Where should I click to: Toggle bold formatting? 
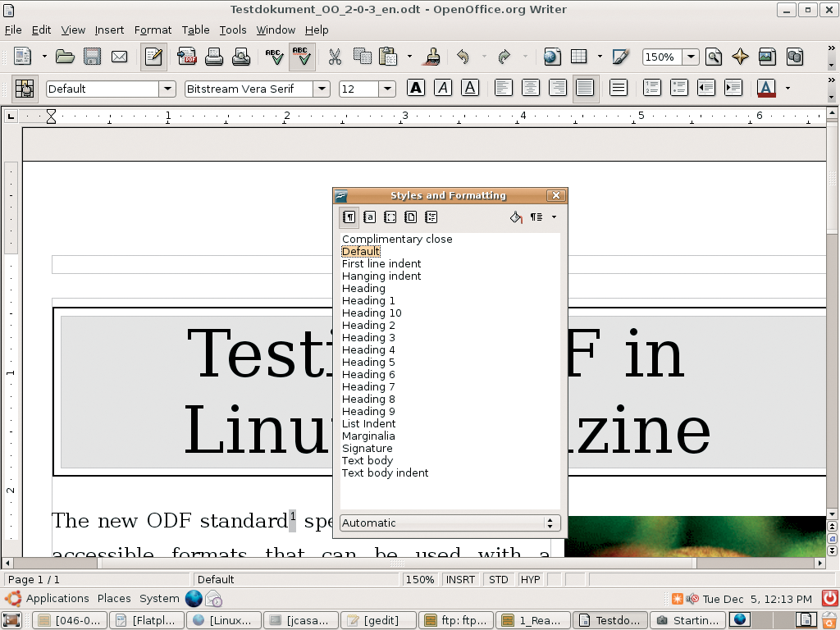[416, 88]
